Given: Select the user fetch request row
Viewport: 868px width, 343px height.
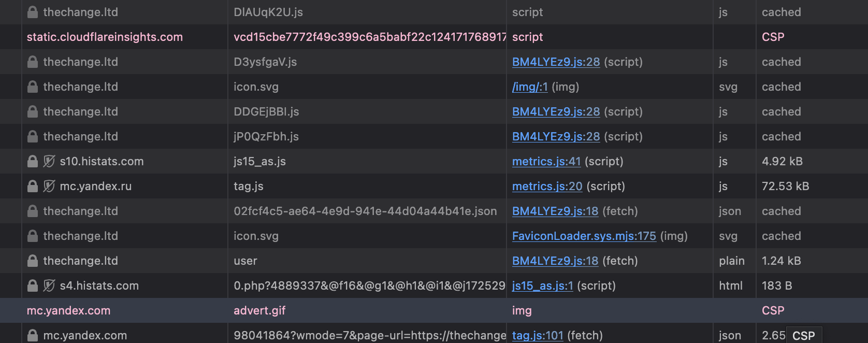Looking at the screenshot, I should 434,261.
